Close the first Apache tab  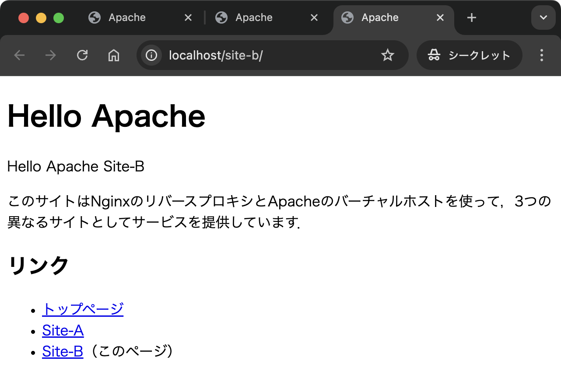[x=188, y=18]
